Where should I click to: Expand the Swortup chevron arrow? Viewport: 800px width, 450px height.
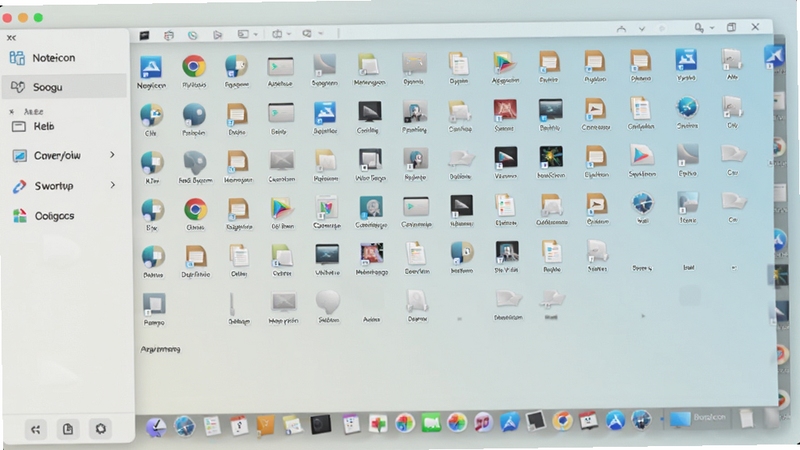(x=112, y=185)
